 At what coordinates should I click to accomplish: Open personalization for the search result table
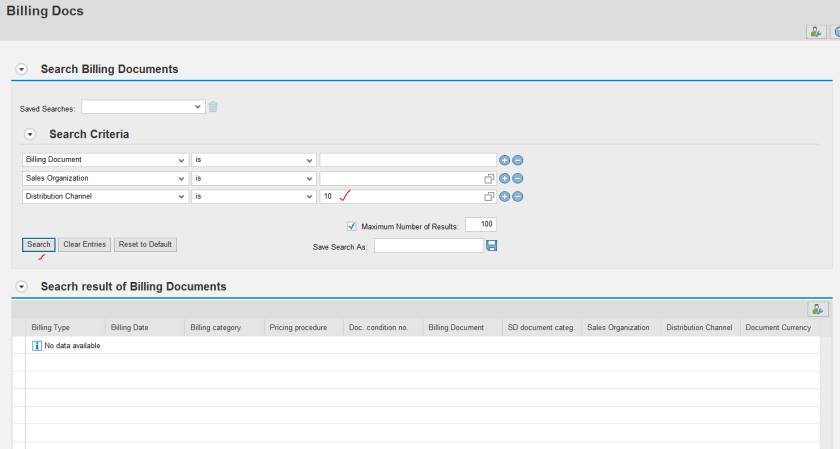818,309
